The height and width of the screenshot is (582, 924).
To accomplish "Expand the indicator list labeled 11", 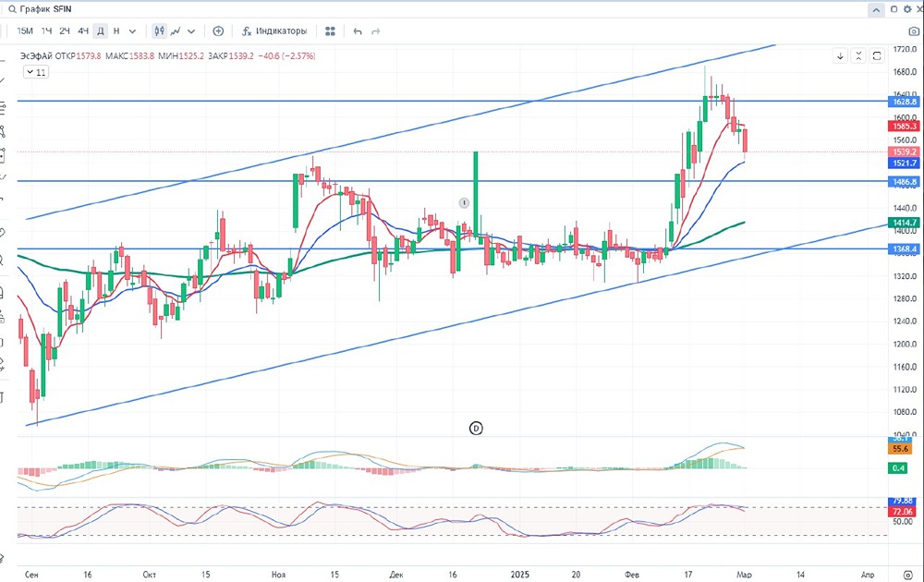I will click(x=35, y=72).
